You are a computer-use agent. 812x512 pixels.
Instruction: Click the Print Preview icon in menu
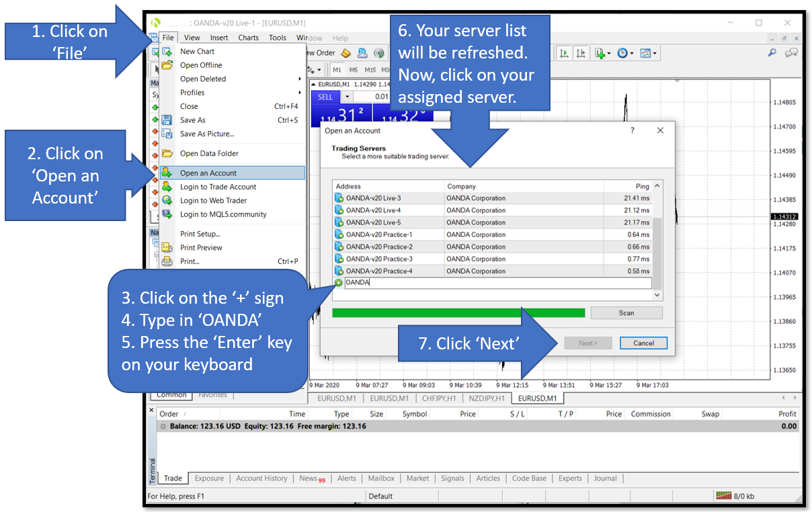(167, 247)
